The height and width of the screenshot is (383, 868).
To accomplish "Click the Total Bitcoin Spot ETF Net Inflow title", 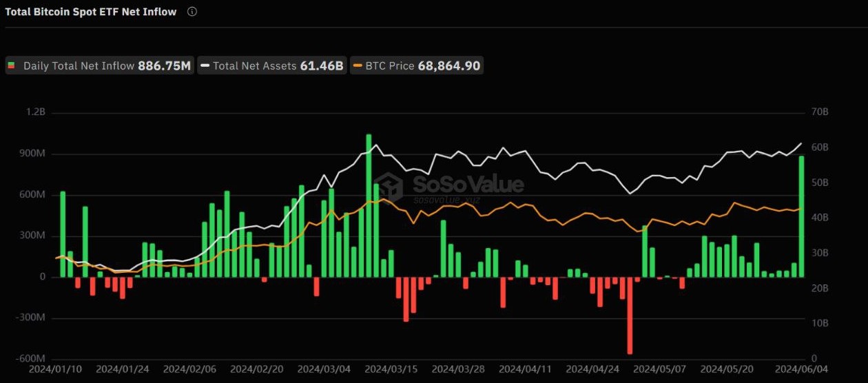I will point(90,12).
